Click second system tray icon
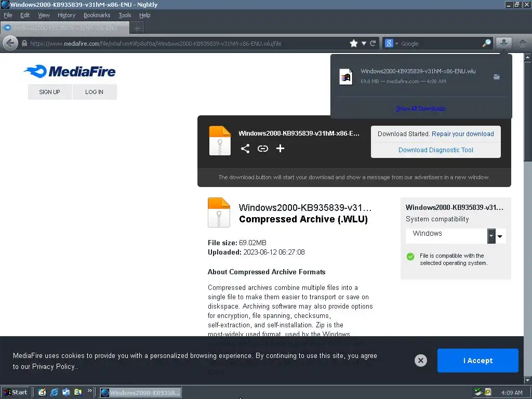Viewport: 532px width, 399px height. [488, 392]
